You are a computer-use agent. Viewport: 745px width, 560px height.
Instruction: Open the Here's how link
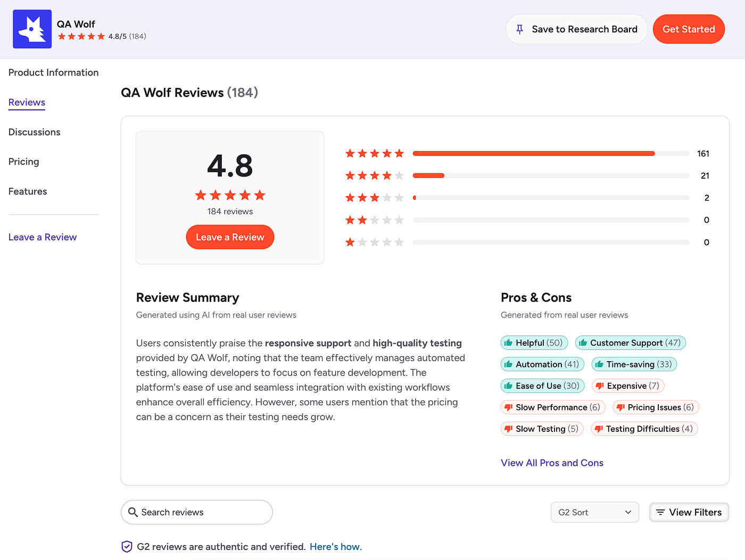point(336,547)
